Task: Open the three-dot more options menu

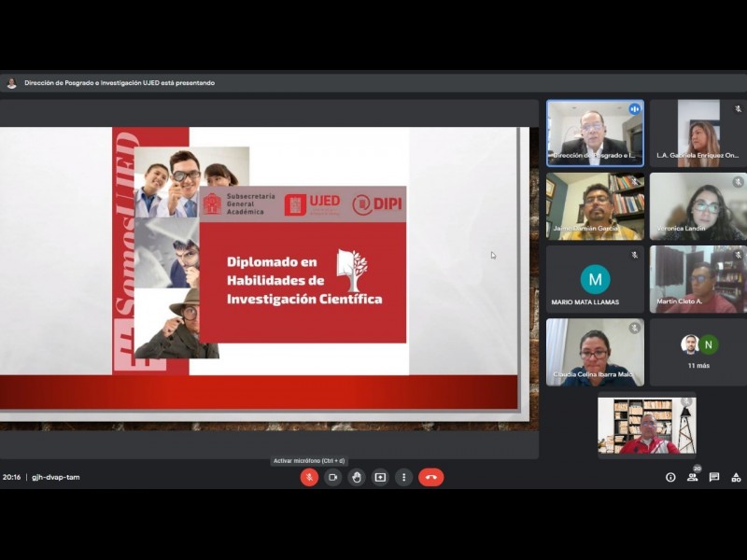Action: click(403, 477)
